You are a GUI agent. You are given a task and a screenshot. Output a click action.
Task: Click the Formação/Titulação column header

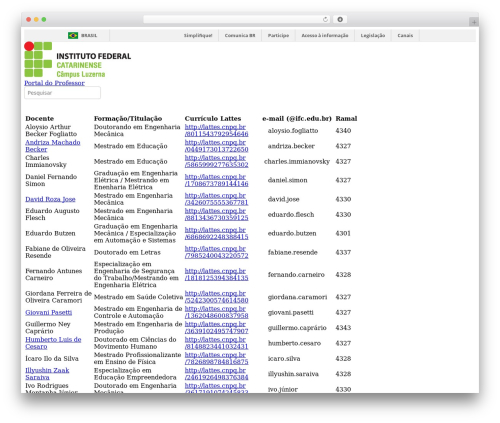coord(128,118)
